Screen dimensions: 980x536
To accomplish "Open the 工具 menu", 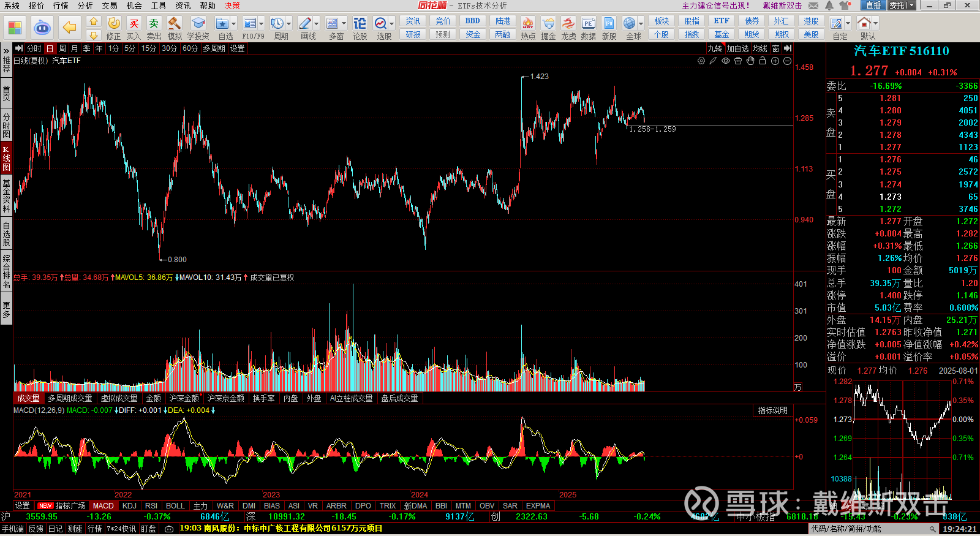I will coord(159,6).
